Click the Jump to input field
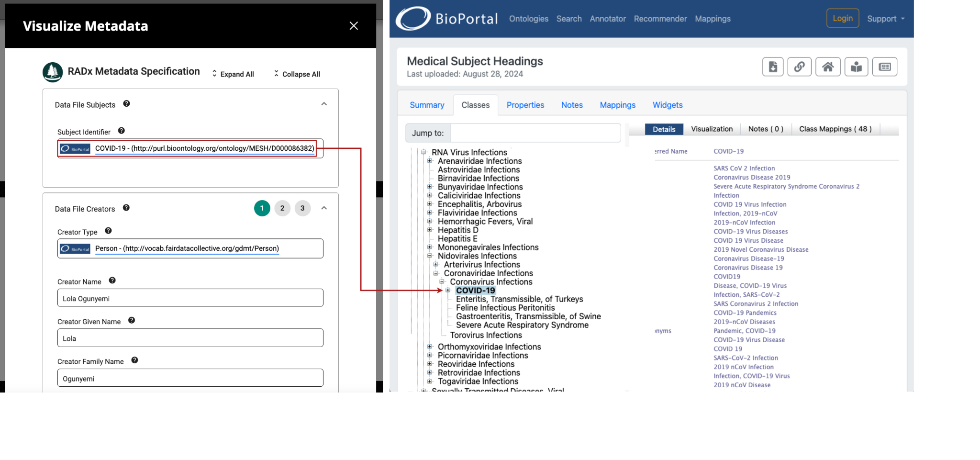This screenshot has width=980, height=460. coord(535,133)
